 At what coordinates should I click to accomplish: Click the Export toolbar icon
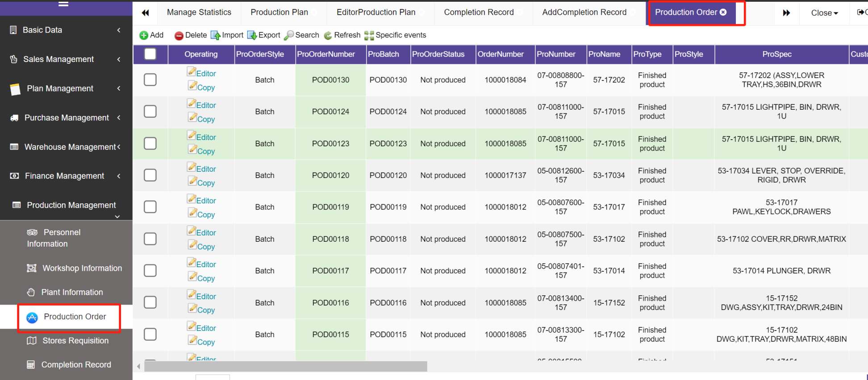tap(252, 35)
